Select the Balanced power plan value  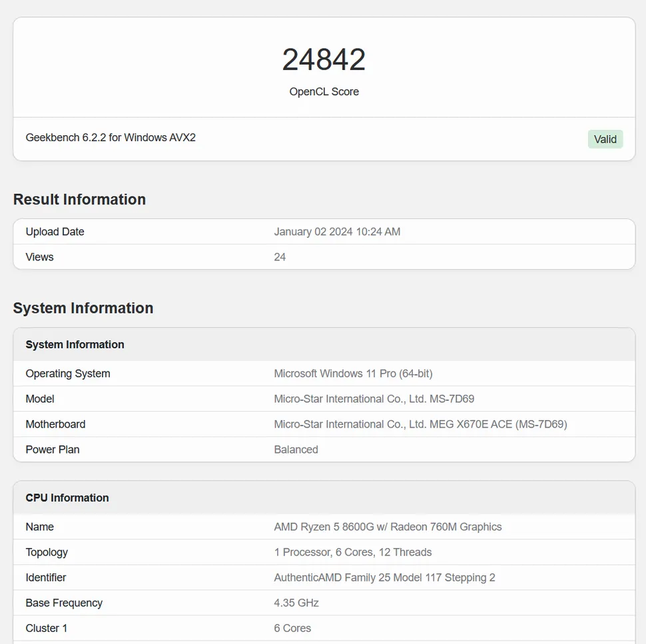pos(296,450)
